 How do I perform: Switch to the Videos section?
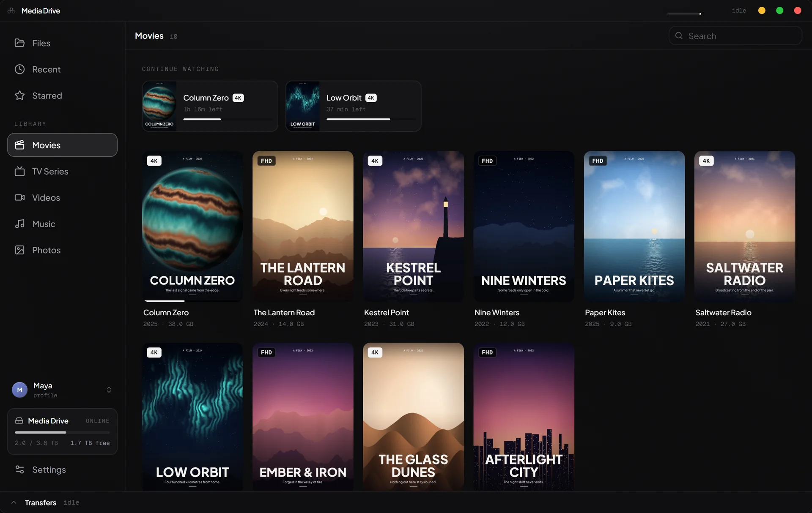(x=62, y=197)
